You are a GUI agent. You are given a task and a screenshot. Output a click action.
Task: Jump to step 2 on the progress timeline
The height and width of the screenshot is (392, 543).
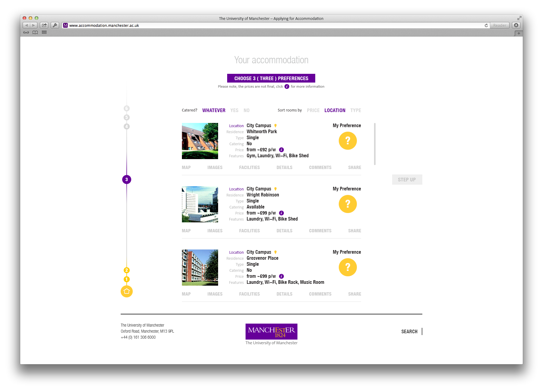click(127, 270)
